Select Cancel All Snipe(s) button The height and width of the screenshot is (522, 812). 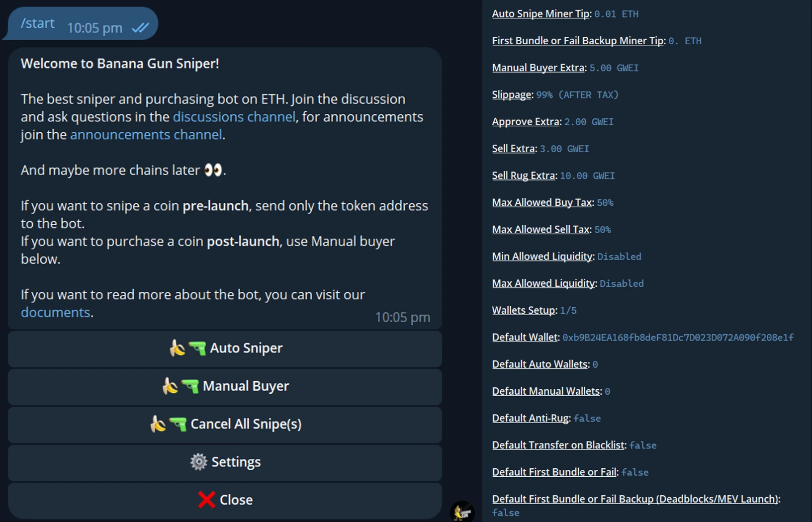coord(225,425)
